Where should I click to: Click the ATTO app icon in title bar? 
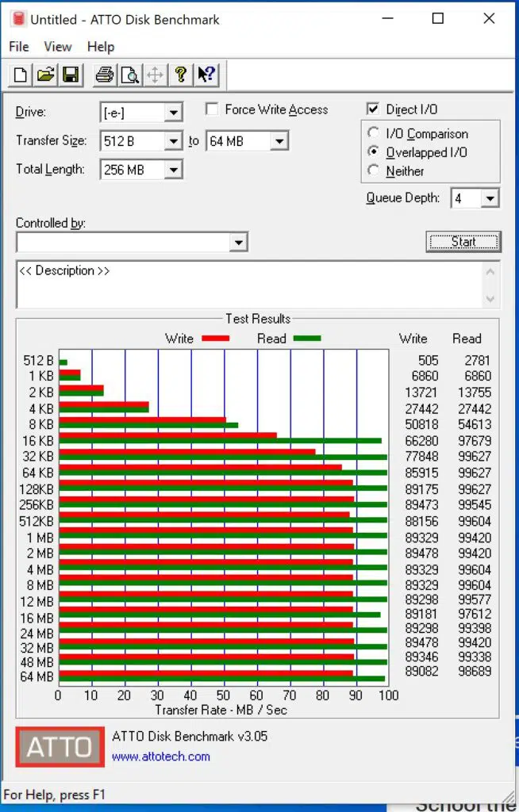tap(19, 19)
